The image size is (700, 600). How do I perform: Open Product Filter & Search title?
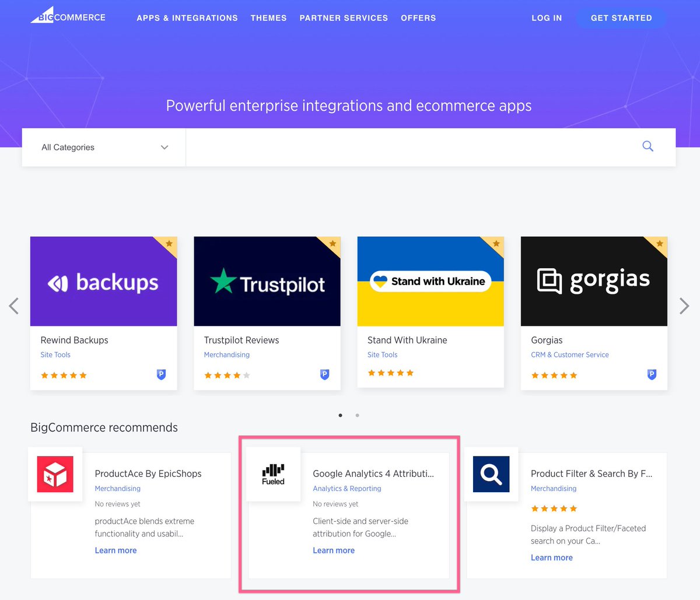tap(591, 473)
